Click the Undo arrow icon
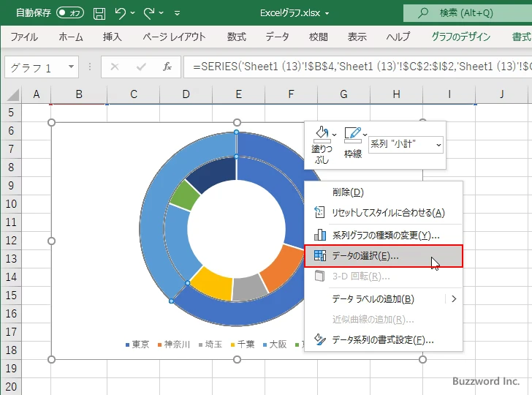 coord(120,13)
